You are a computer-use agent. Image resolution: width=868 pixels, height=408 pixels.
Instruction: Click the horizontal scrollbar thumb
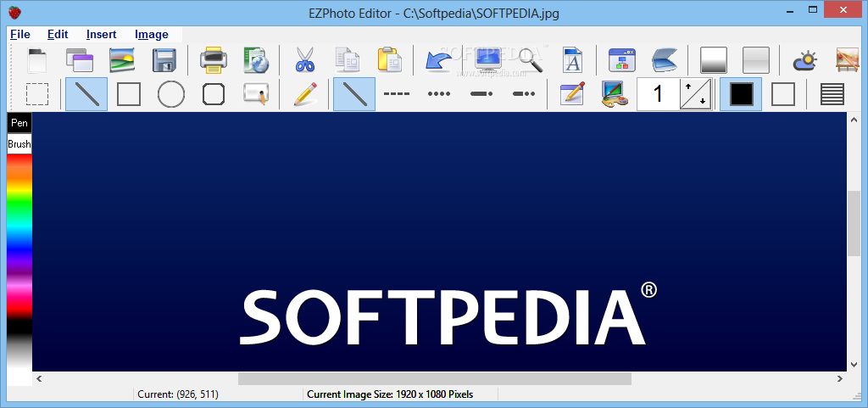coord(435,378)
